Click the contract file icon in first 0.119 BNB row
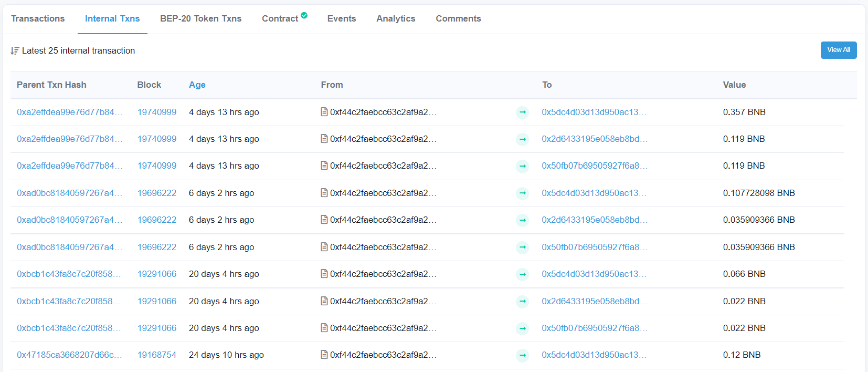The width and height of the screenshot is (868, 372). [324, 139]
